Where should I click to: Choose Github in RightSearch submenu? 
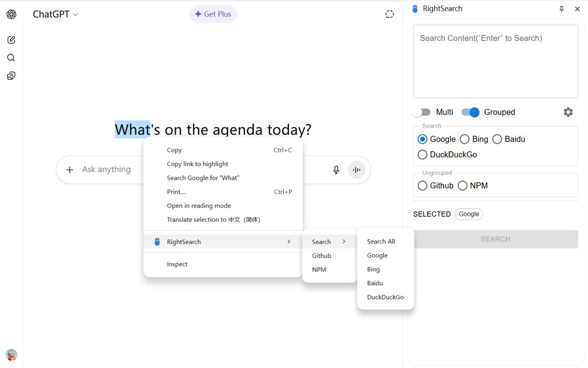click(x=330, y=256)
